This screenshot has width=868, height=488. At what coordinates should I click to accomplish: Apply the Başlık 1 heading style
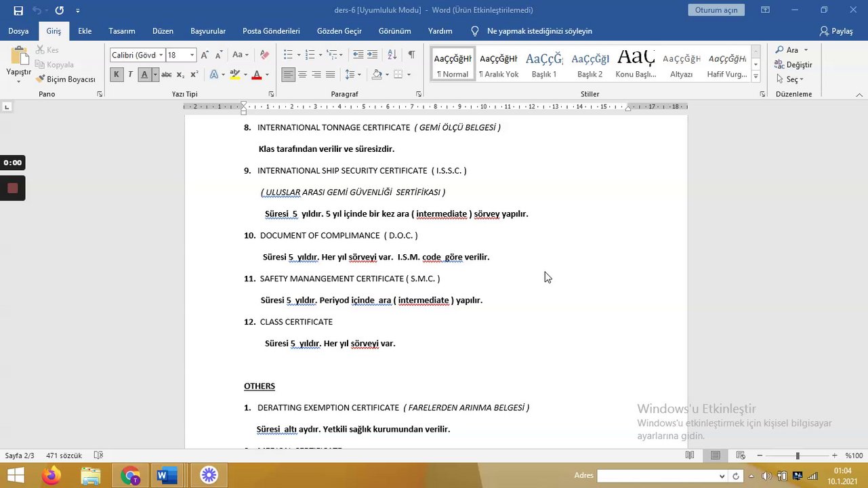click(544, 65)
